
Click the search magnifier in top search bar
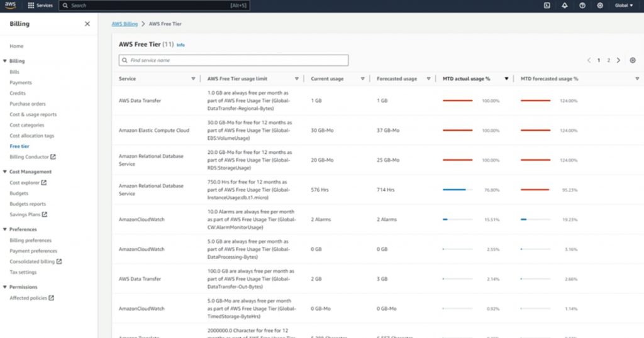[65, 5]
